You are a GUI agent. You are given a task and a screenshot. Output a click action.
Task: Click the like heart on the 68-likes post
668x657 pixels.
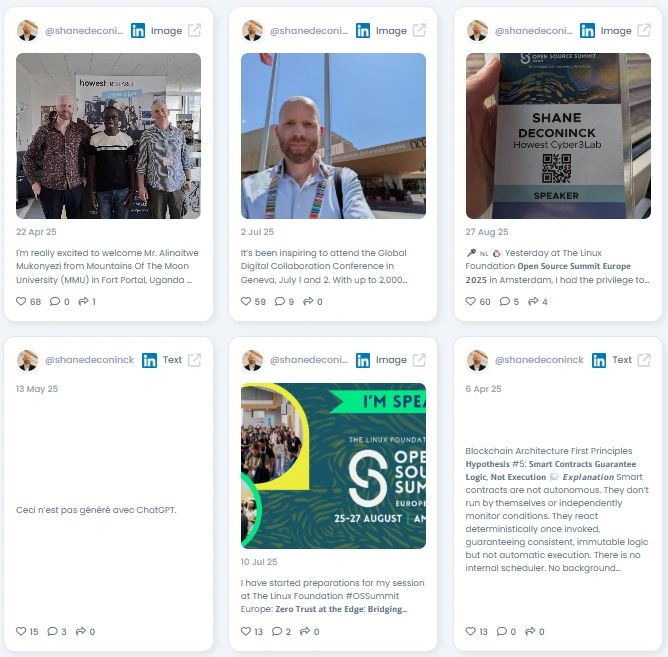pyautogui.click(x=21, y=301)
